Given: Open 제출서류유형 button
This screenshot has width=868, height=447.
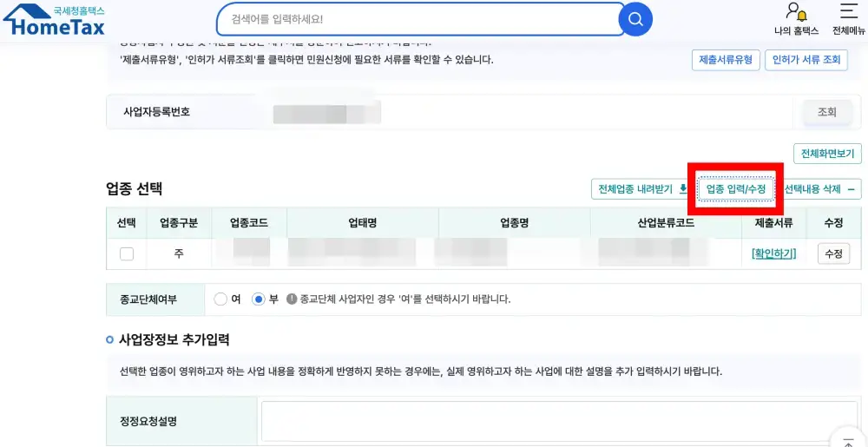Looking at the screenshot, I should [726, 60].
